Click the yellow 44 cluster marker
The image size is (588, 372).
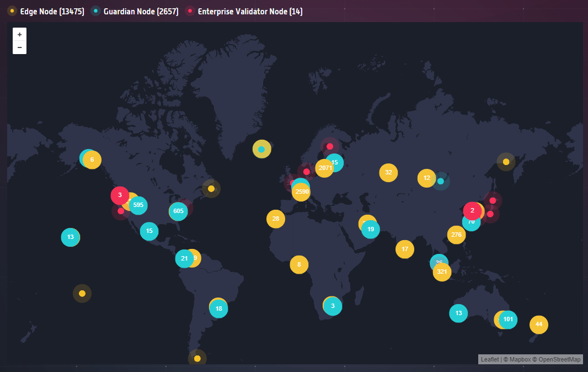tap(539, 325)
